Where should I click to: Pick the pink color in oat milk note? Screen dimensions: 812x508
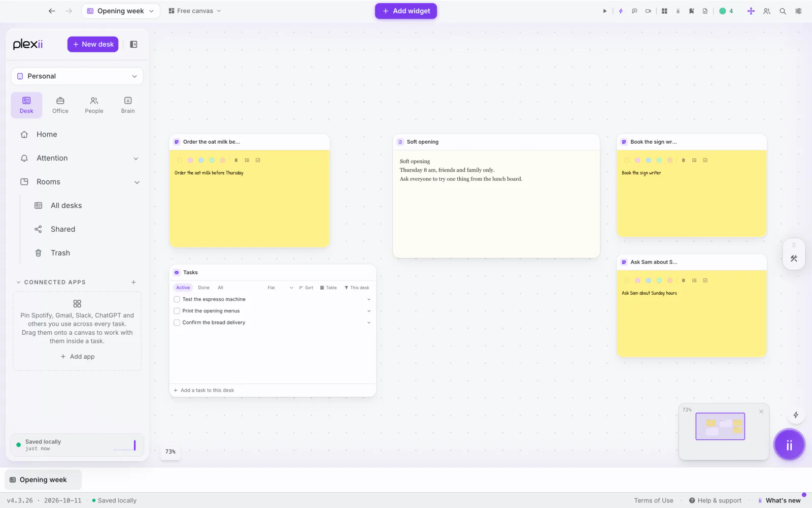pos(190,161)
